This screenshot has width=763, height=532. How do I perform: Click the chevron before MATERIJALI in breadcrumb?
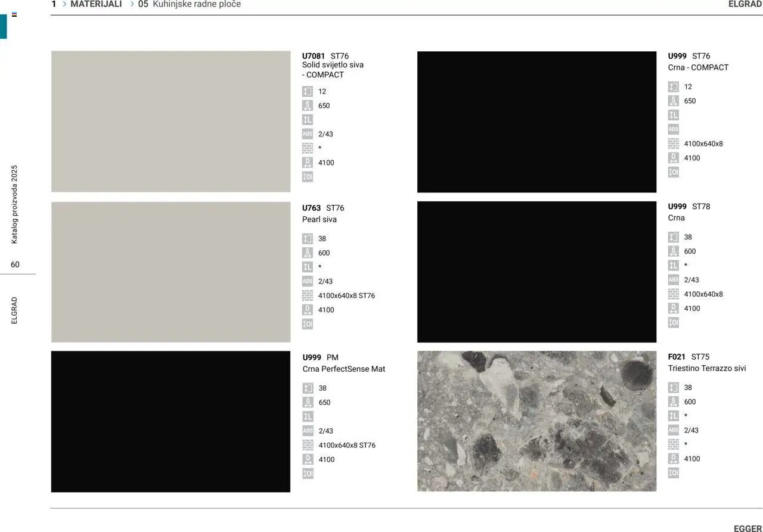point(64,4)
